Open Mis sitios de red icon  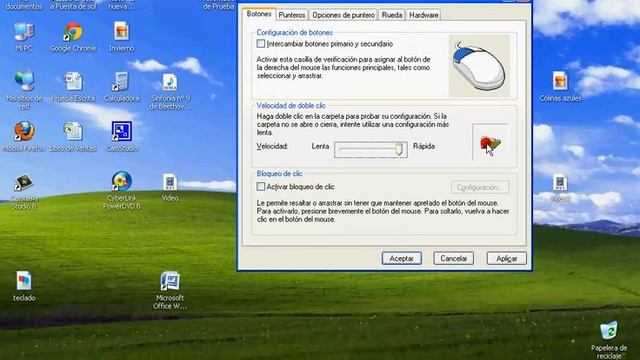24,81
